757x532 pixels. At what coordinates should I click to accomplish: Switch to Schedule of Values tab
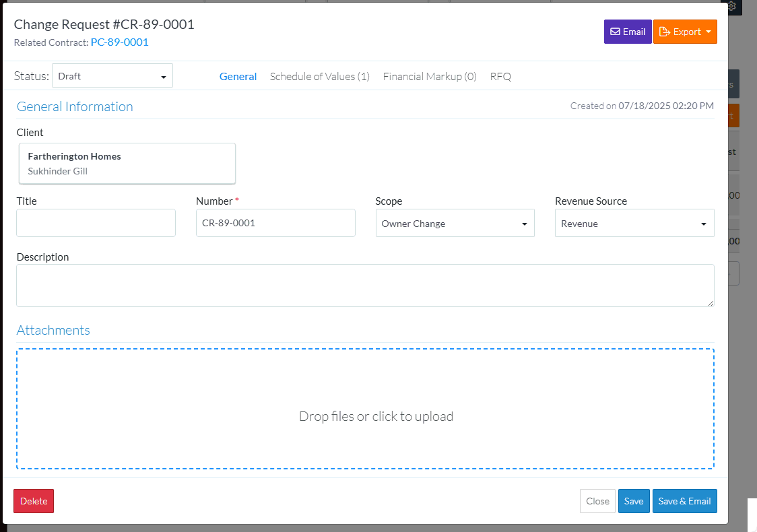(320, 76)
